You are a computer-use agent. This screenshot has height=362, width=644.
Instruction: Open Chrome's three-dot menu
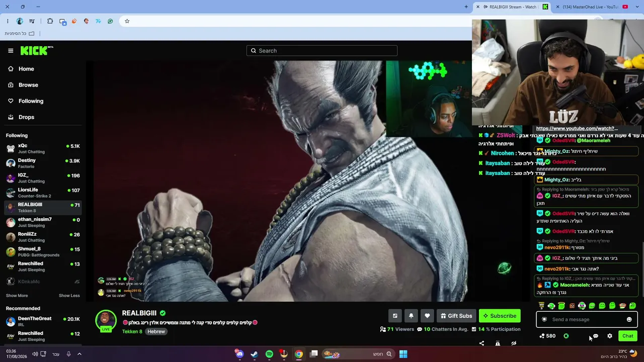pyautogui.click(x=8, y=21)
